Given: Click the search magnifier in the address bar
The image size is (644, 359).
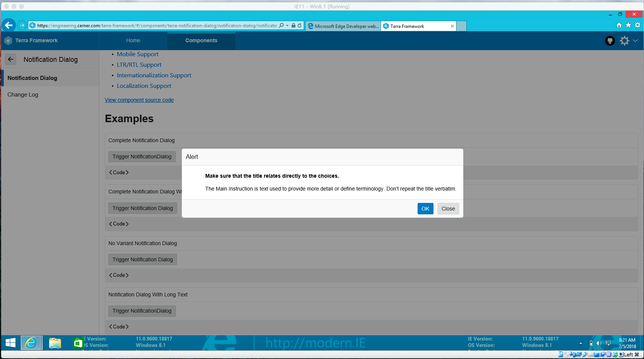Looking at the screenshot, I should (281, 25).
